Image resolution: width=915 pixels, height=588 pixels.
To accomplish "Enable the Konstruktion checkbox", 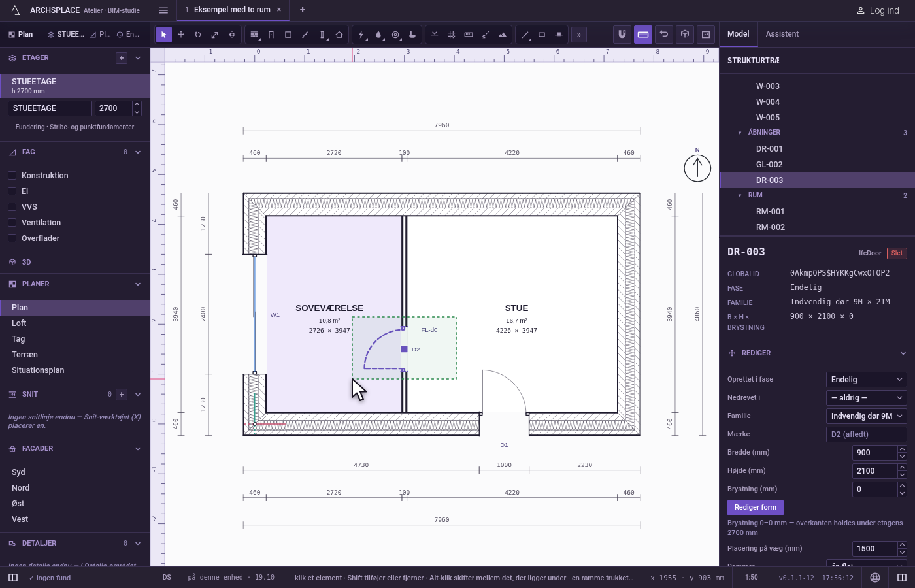I will (12, 176).
